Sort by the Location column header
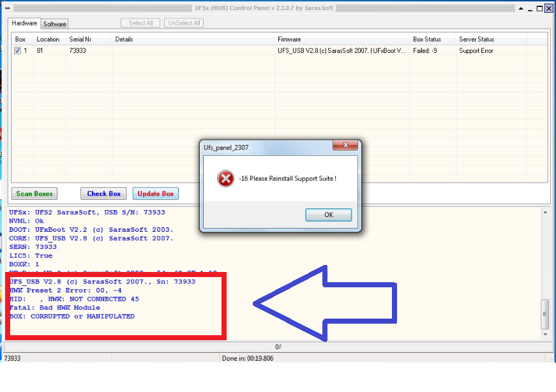This screenshot has height=392, width=556. tap(50, 39)
